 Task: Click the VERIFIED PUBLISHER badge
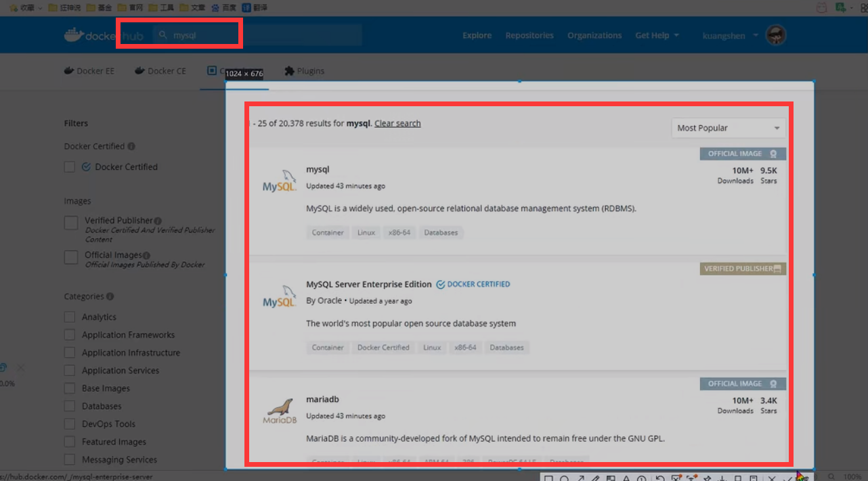(x=743, y=269)
